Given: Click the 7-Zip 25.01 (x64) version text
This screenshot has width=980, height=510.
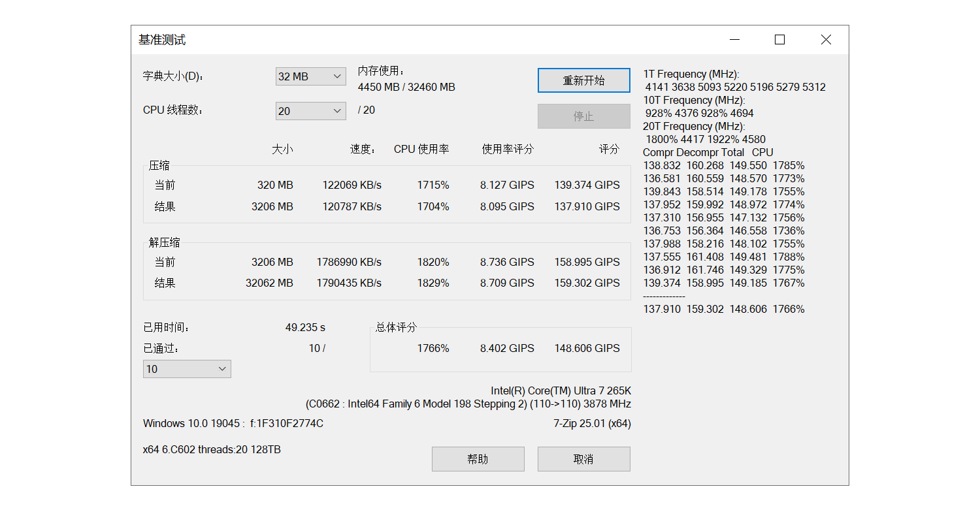Looking at the screenshot, I should click(x=592, y=423).
